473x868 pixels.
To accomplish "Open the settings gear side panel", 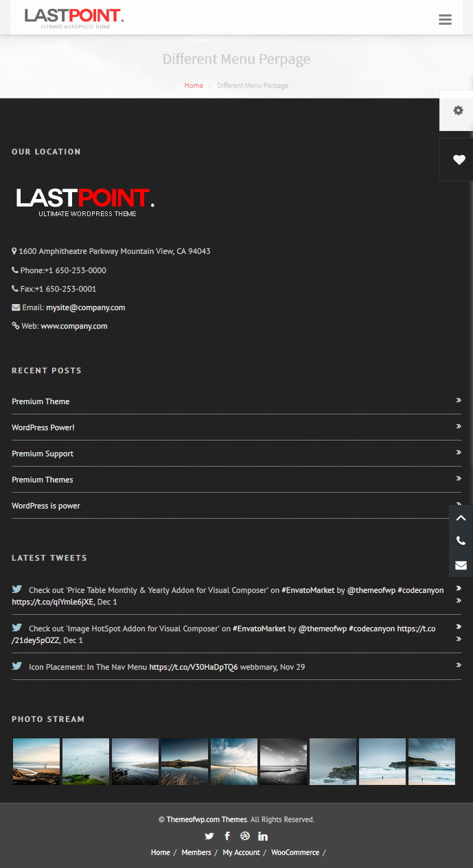I will pos(457,110).
